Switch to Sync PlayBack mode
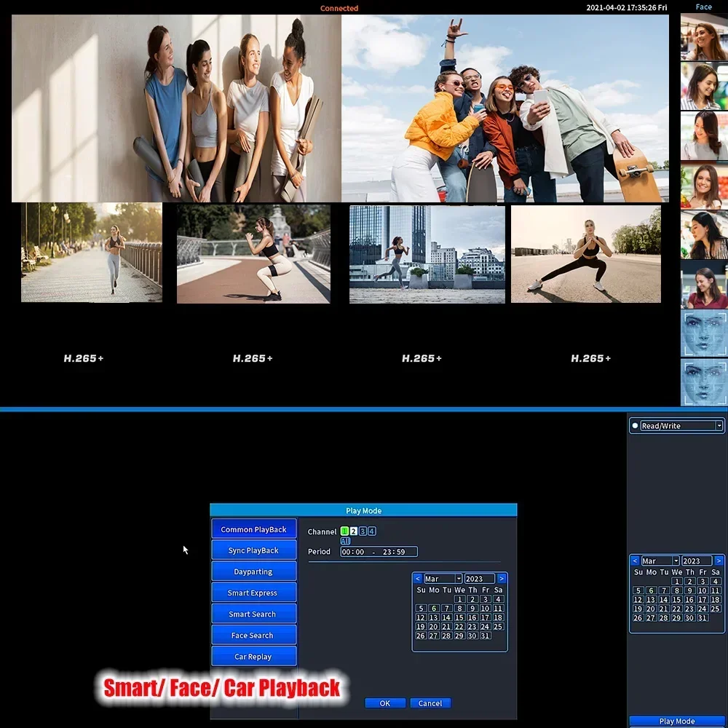This screenshot has width=728, height=728. 253,550
